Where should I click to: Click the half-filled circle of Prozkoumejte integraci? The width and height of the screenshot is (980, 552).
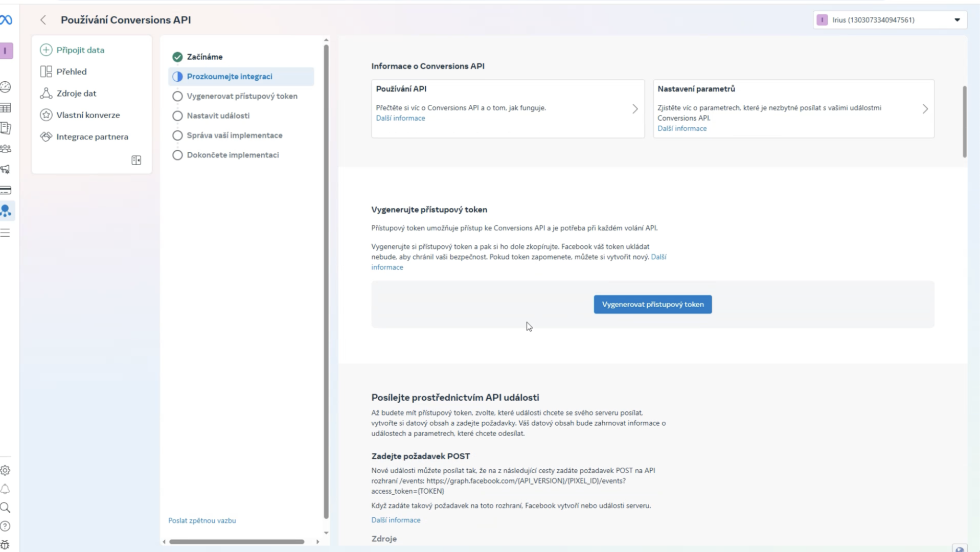pyautogui.click(x=177, y=77)
